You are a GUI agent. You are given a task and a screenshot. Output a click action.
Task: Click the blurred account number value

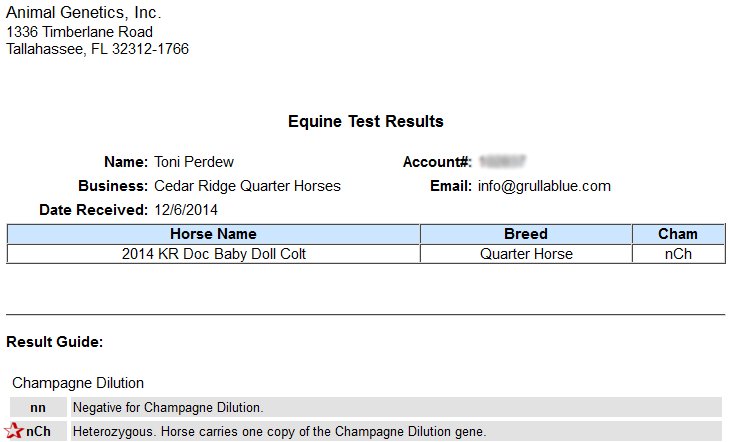coord(502,162)
